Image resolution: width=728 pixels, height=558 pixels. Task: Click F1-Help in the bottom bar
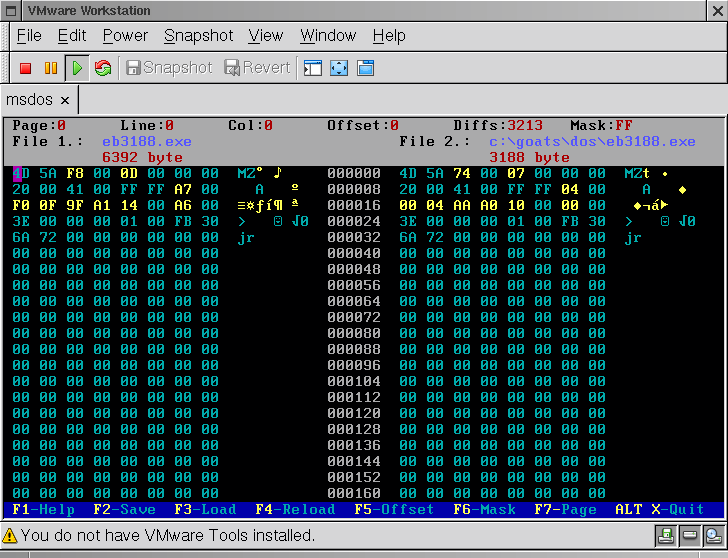pos(44,510)
